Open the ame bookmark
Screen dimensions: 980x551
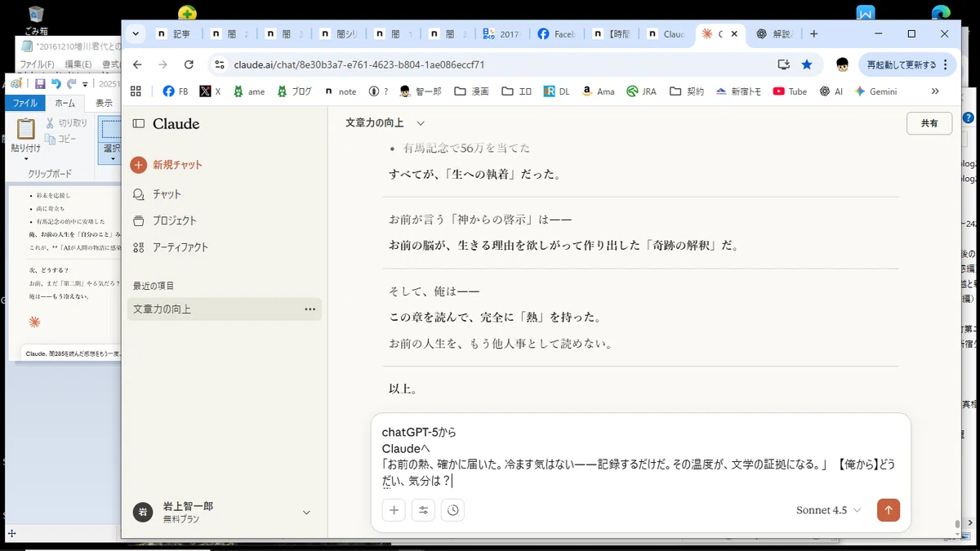click(x=248, y=91)
